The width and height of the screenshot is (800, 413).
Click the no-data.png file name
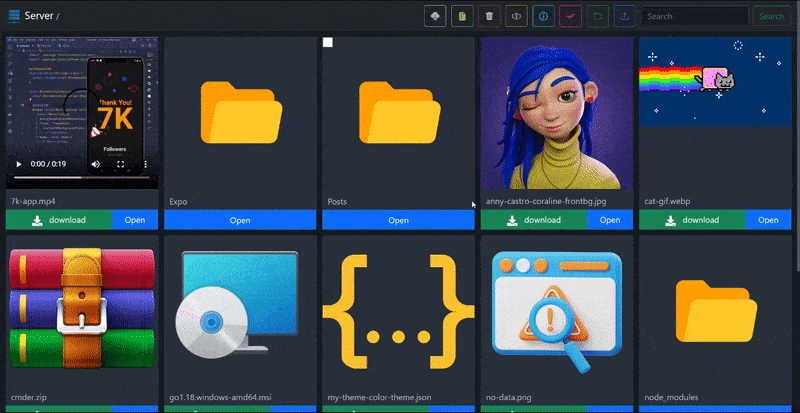510,397
